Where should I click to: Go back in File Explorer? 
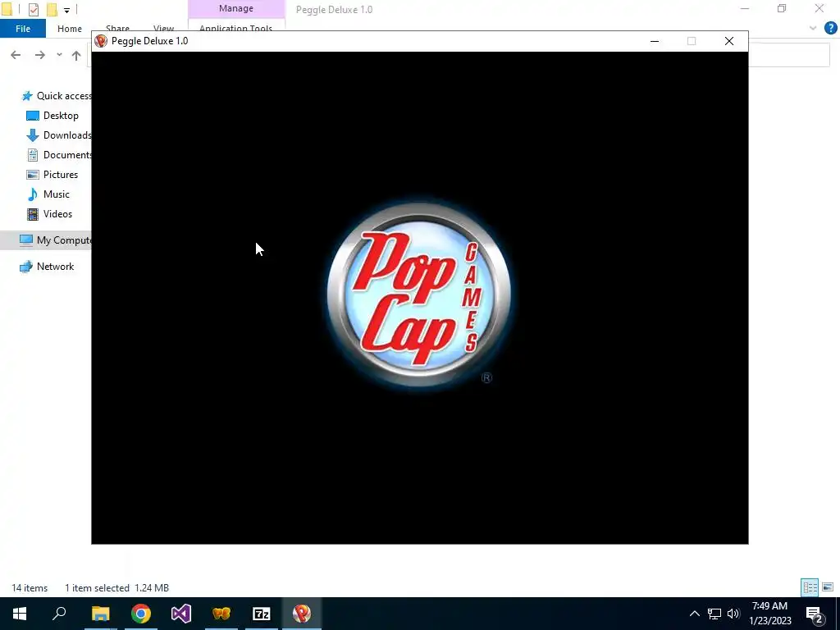coord(16,55)
